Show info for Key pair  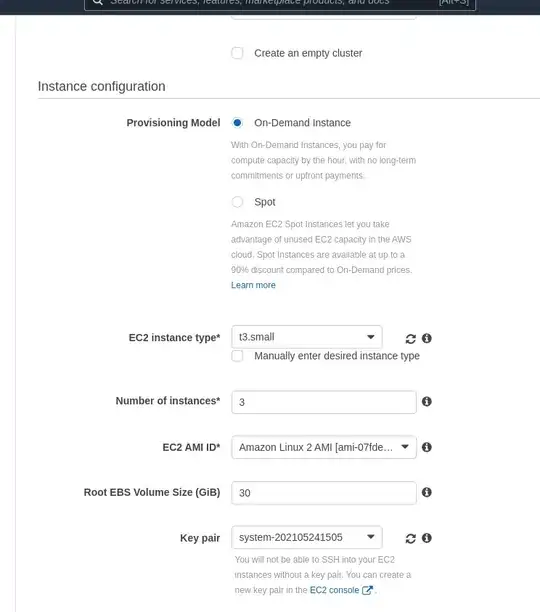tap(427, 538)
